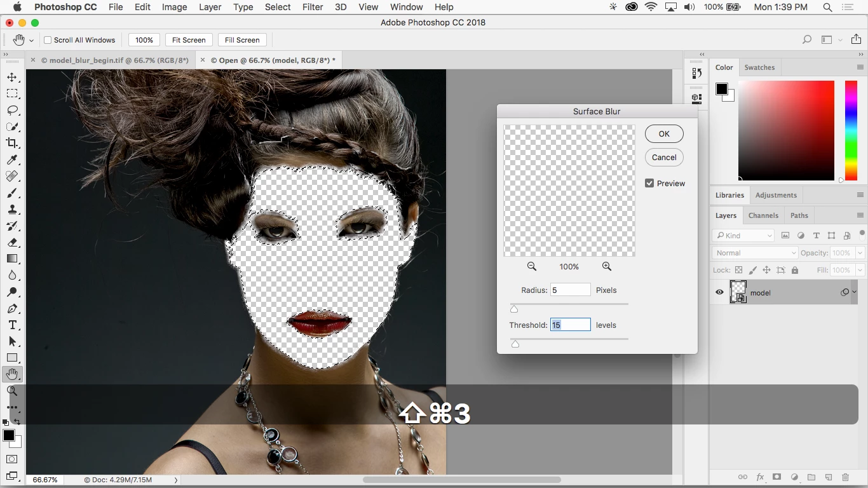Select the Move tool

click(12, 78)
